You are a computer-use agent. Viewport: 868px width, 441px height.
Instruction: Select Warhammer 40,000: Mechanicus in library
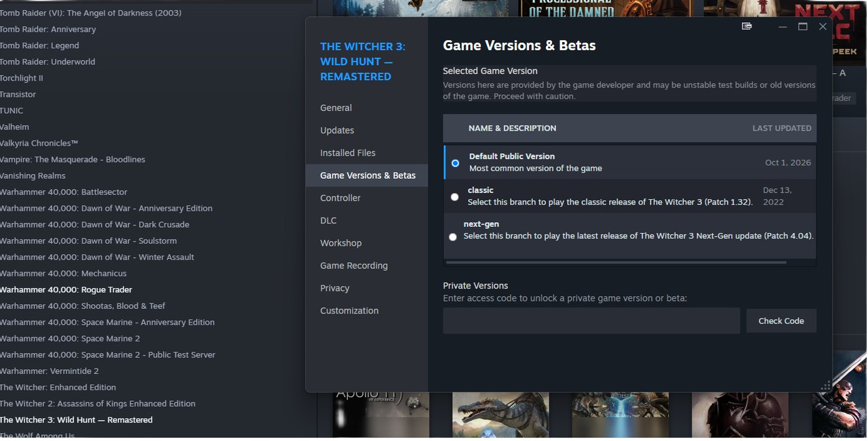(x=63, y=273)
